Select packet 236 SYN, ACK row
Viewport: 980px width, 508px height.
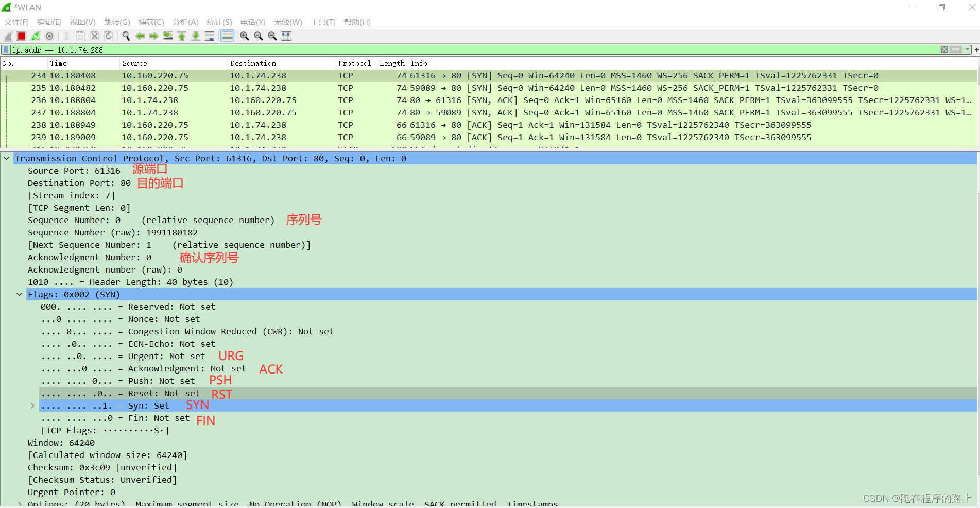489,100
